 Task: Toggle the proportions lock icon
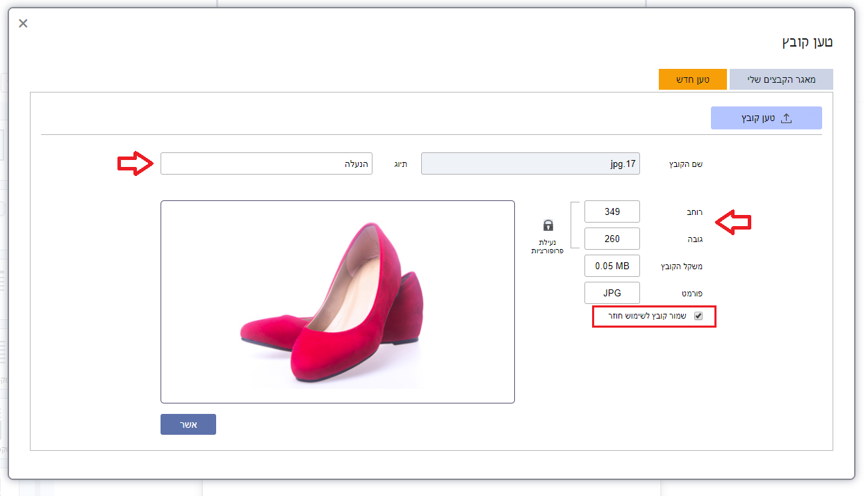pyautogui.click(x=548, y=225)
